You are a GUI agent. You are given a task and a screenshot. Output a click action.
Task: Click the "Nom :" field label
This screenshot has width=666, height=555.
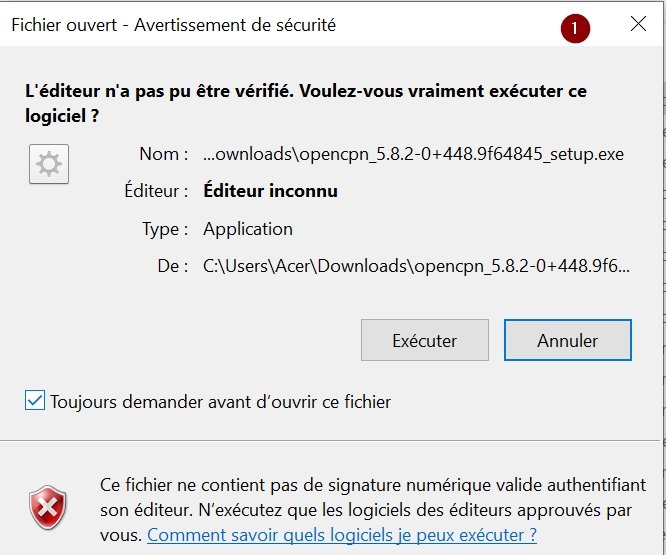coord(164,154)
